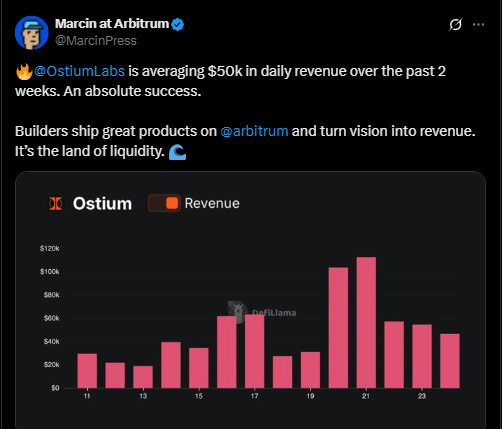The width and height of the screenshot is (502, 429).
Task: Click the Ostium chart title
Action: [x=102, y=203]
